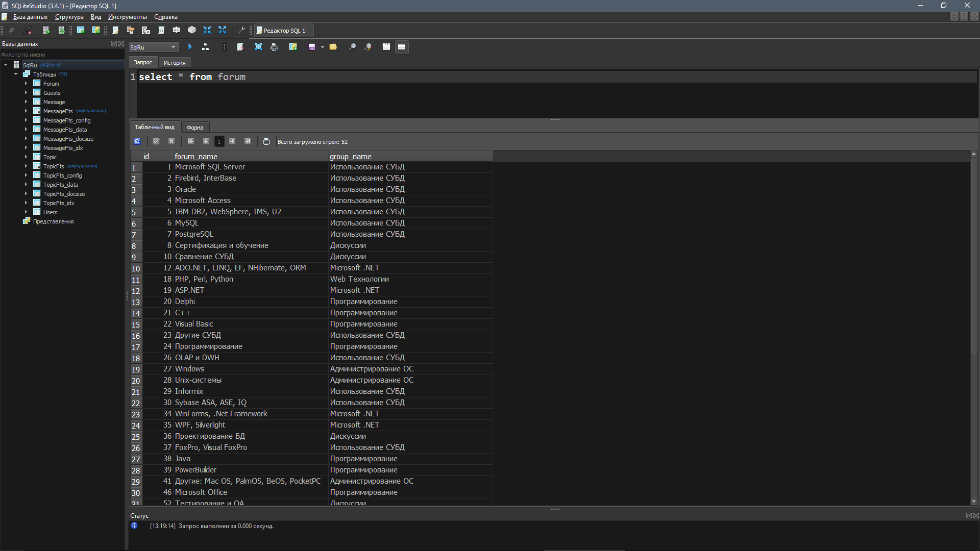This screenshot has height=551, width=980.
Task: Expand the Users table node
Action: tap(26, 212)
